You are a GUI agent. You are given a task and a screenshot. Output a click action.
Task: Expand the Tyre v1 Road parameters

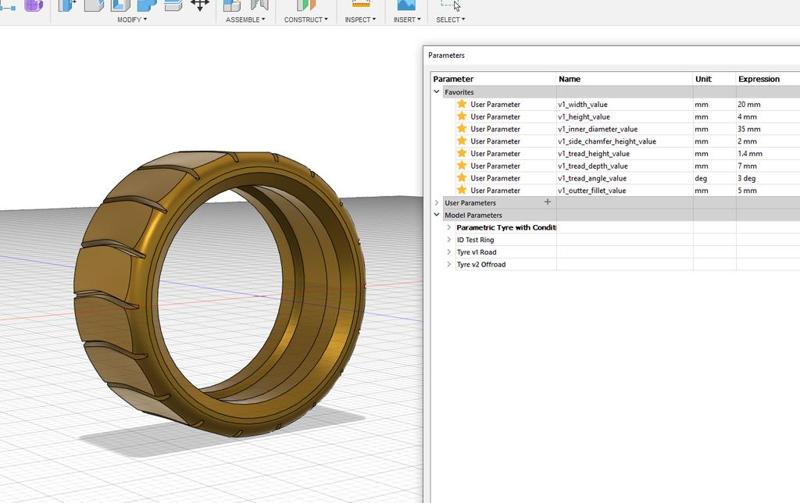449,252
